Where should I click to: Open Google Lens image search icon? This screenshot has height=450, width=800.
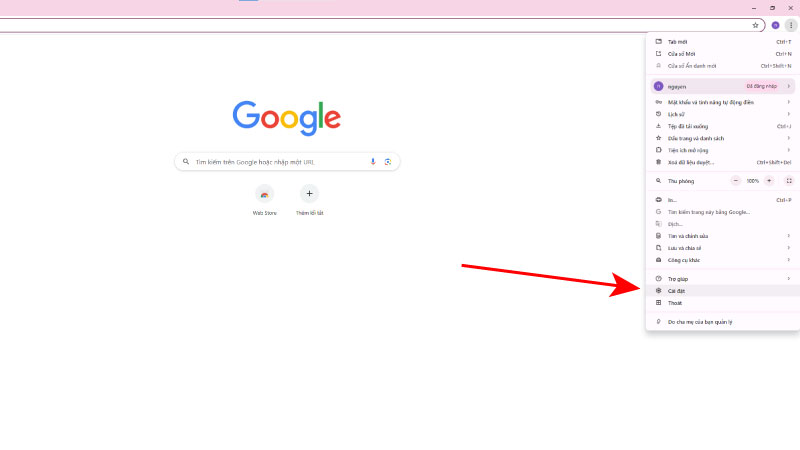[x=387, y=161]
